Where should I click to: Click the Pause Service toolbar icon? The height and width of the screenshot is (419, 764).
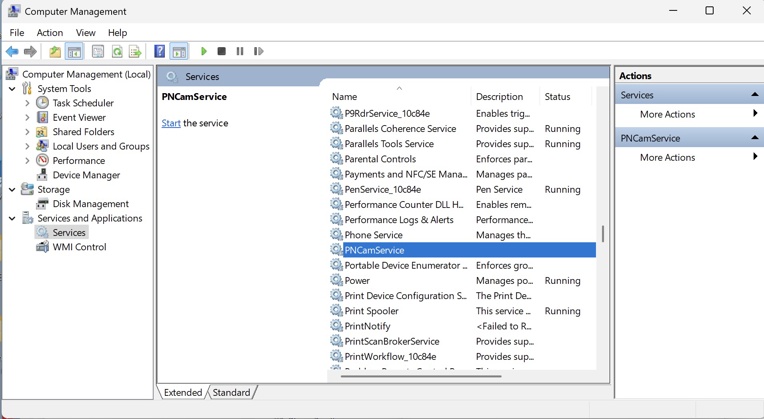tap(240, 51)
